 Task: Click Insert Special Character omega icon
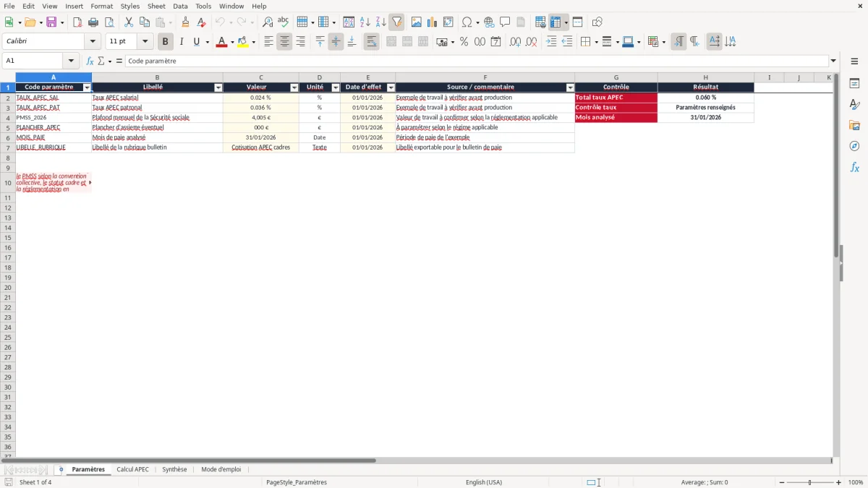467,22
